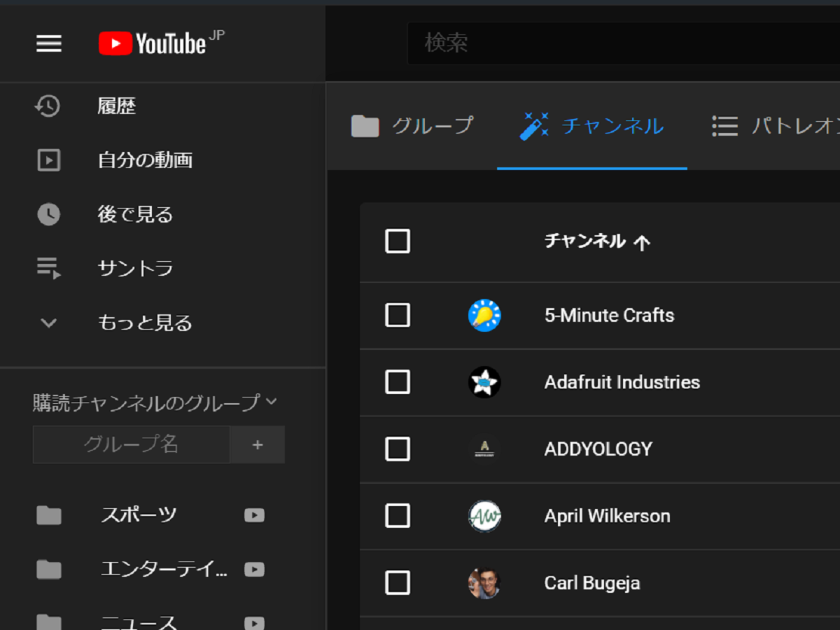Click the list icon beside パトレオン
The height and width of the screenshot is (630, 840).
(725, 126)
